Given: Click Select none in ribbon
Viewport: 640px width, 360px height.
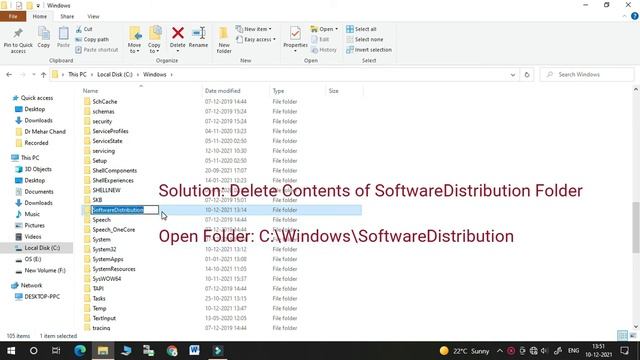Looking at the screenshot, I should 364,40.
